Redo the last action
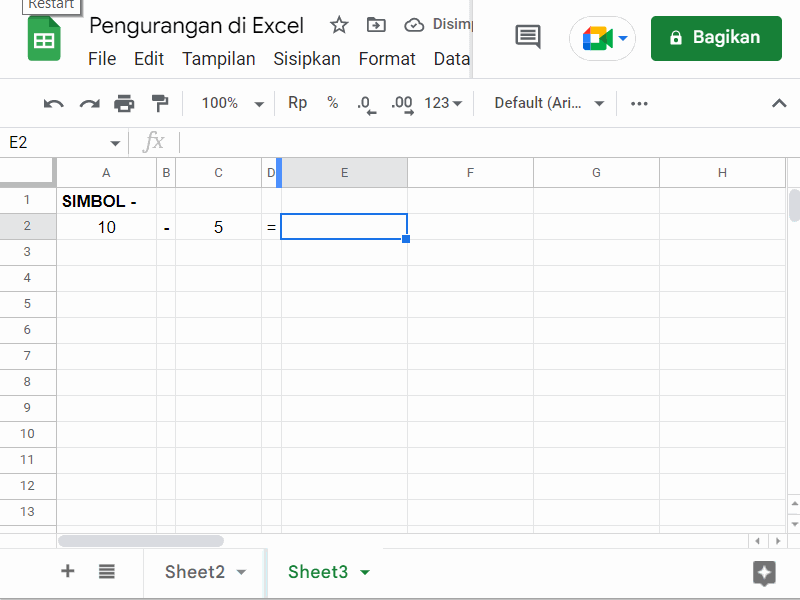Viewport: 800px width, 600px height. tap(89, 104)
